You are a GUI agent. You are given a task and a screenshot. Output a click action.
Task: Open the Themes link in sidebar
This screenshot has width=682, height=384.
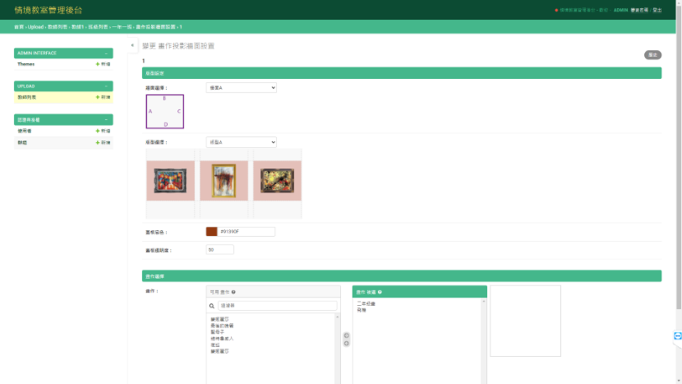(26, 64)
